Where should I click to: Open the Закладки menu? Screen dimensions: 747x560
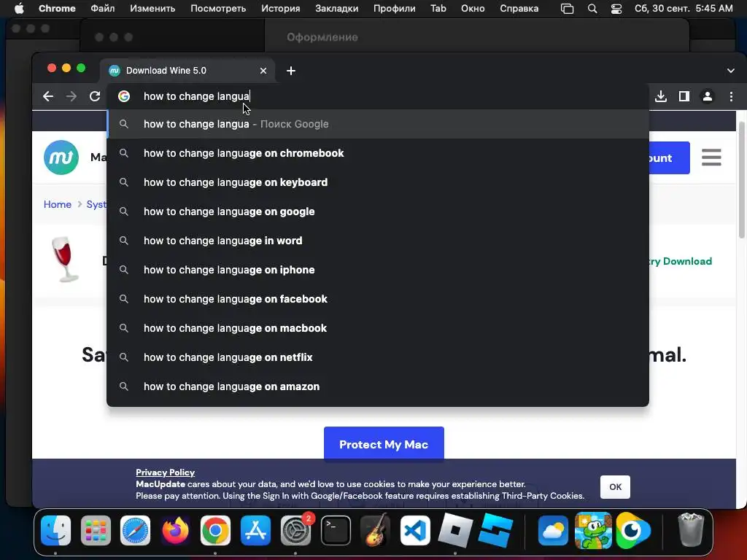click(337, 9)
